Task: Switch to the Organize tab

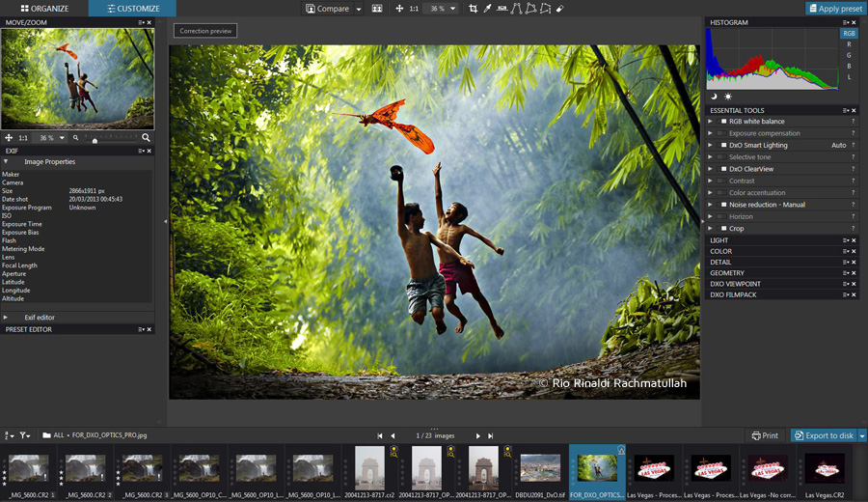Action: click(x=44, y=9)
